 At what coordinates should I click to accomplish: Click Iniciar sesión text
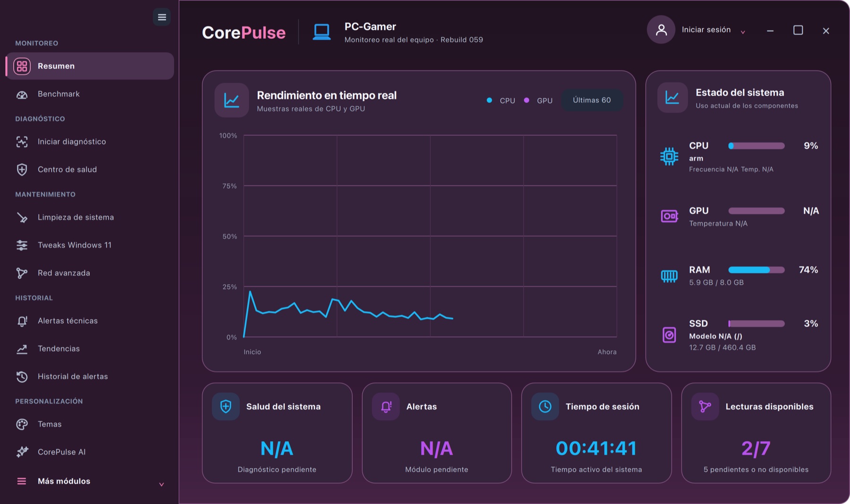pos(706,30)
